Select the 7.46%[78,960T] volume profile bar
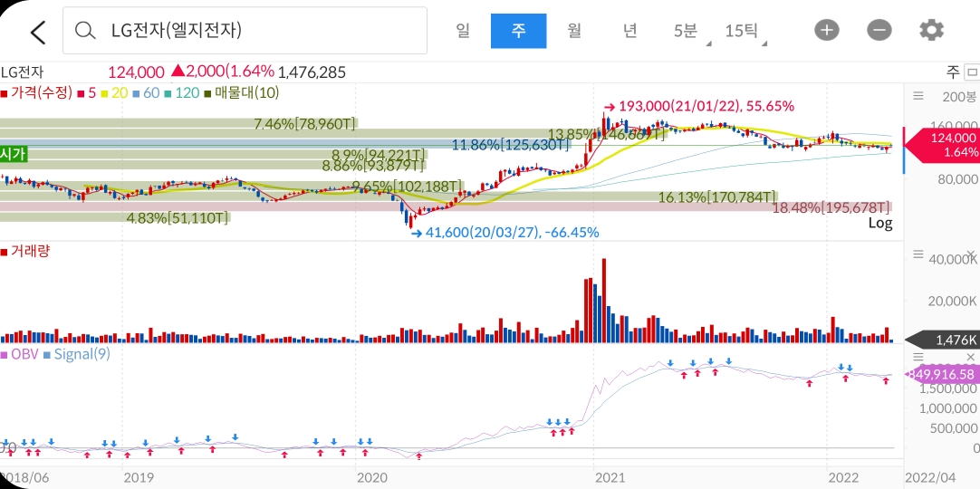The height and width of the screenshot is (489, 980). [x=178, y=124]
